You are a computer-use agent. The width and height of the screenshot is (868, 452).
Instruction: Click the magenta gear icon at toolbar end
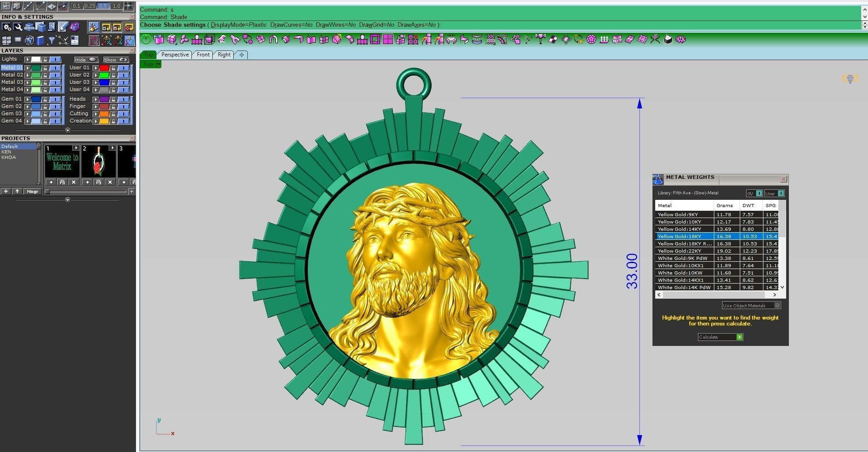[x=681, y=39]
